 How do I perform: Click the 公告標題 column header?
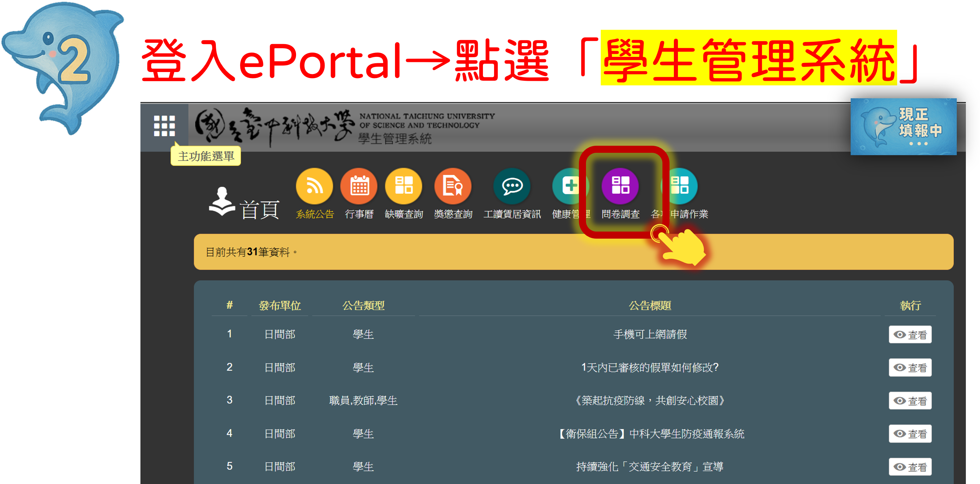pyautogui.click(x=650, y=305)
